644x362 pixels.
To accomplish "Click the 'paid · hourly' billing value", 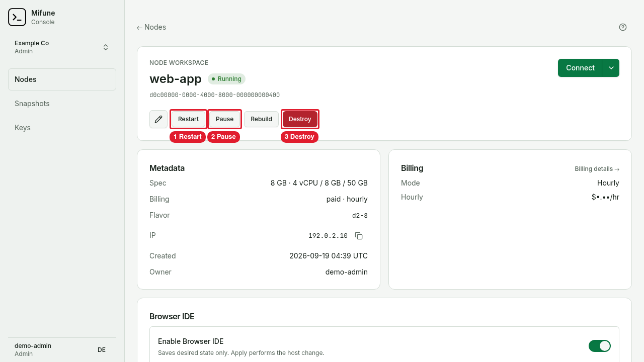I will coord(347,199).
